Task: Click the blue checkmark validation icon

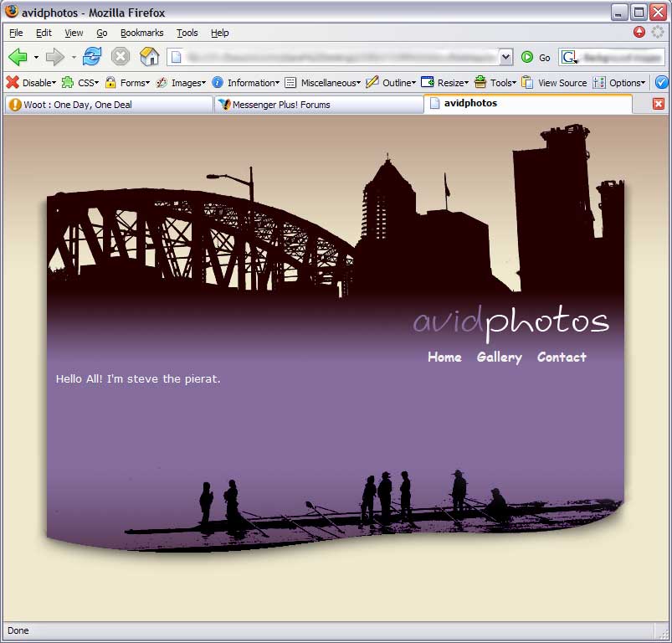Action: click(x=661, y=82)
